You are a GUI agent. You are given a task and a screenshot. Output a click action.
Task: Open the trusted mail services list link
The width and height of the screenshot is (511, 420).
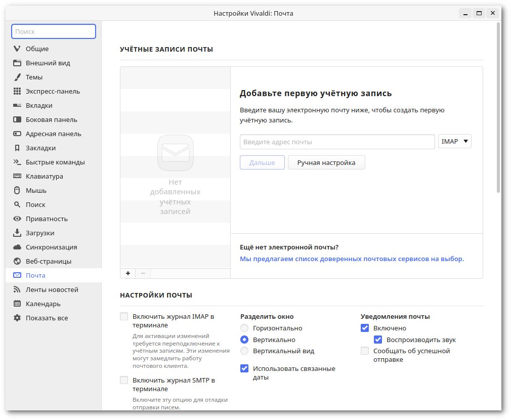click(352, 259)
